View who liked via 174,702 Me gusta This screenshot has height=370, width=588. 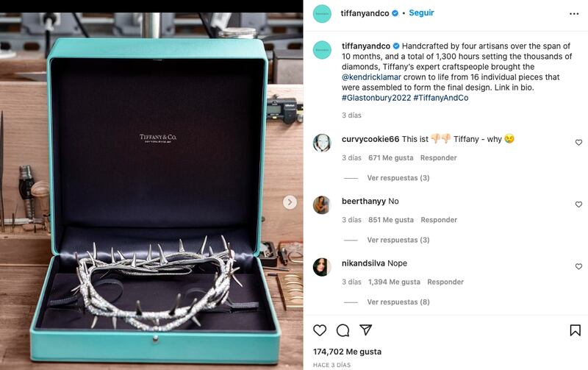(347, 352)
